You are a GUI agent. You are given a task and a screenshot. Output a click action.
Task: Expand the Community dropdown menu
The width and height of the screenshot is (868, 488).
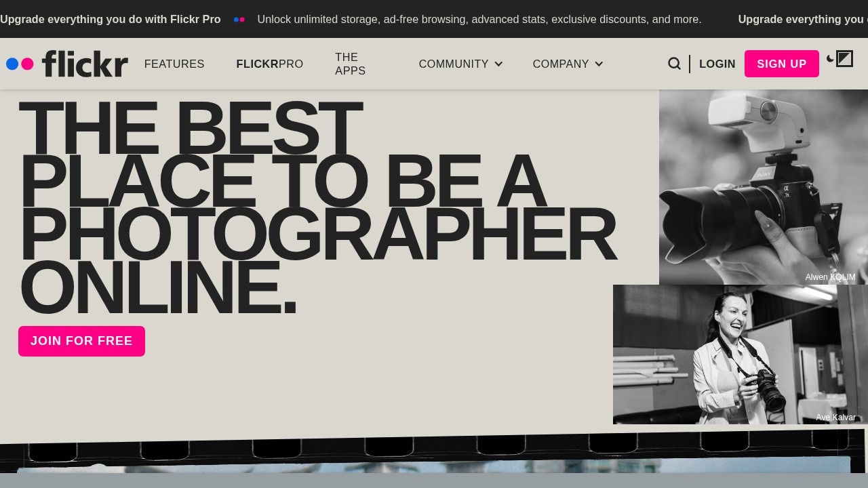point(454,64)
